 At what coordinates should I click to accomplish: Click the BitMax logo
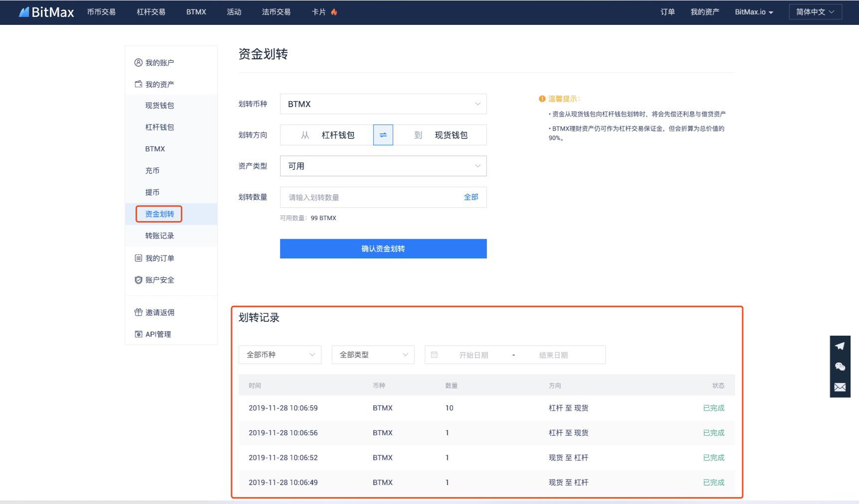pyautogui.click(x=46, y=12)
